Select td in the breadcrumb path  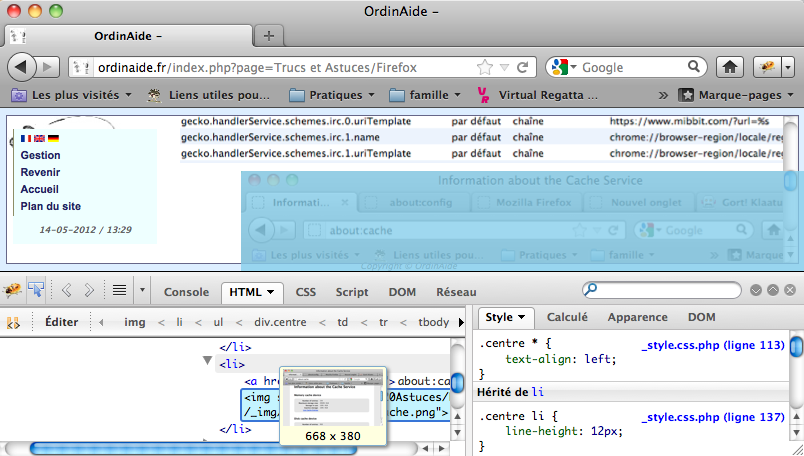(343, 322)
